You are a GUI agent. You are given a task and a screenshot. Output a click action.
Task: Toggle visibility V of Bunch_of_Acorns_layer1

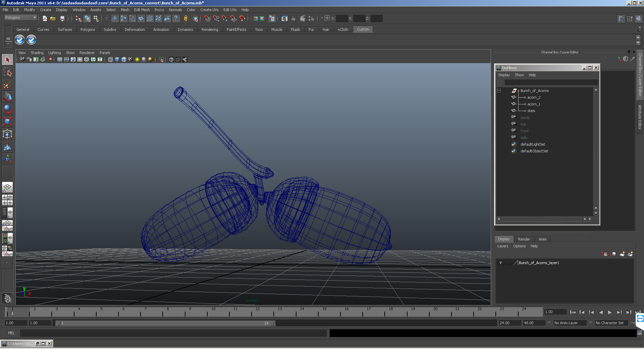pyautogui.click(x=500, y=263)
